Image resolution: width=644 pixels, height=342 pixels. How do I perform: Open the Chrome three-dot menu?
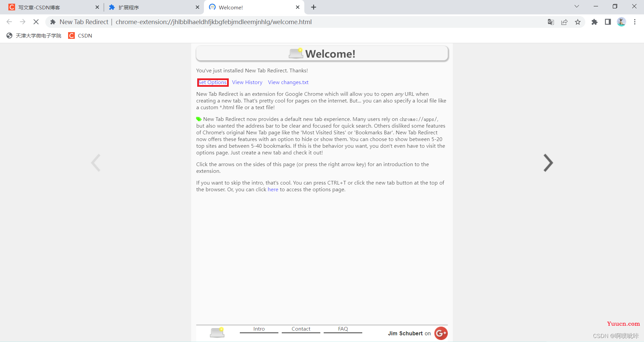pos(635,22)
